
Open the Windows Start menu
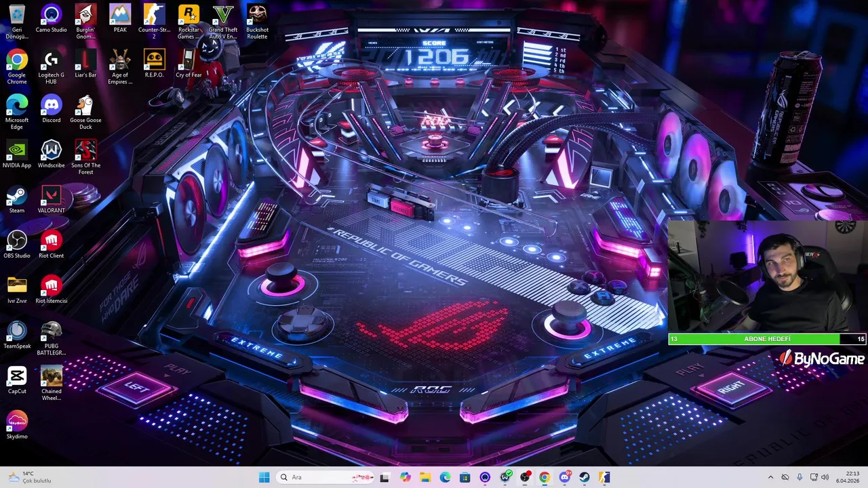pos(264,477)
